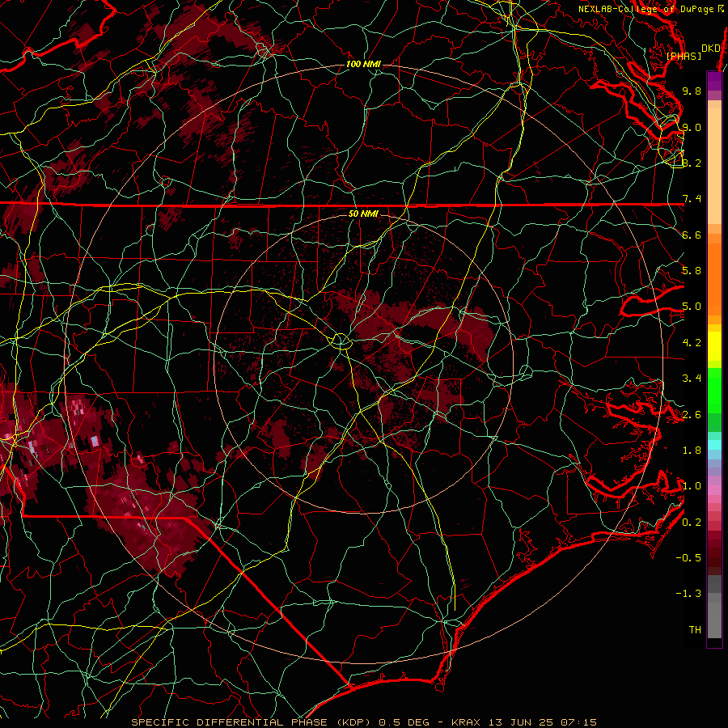Click the 8.2 scale value
728x728 pixels.
click(x=692, y=163)
